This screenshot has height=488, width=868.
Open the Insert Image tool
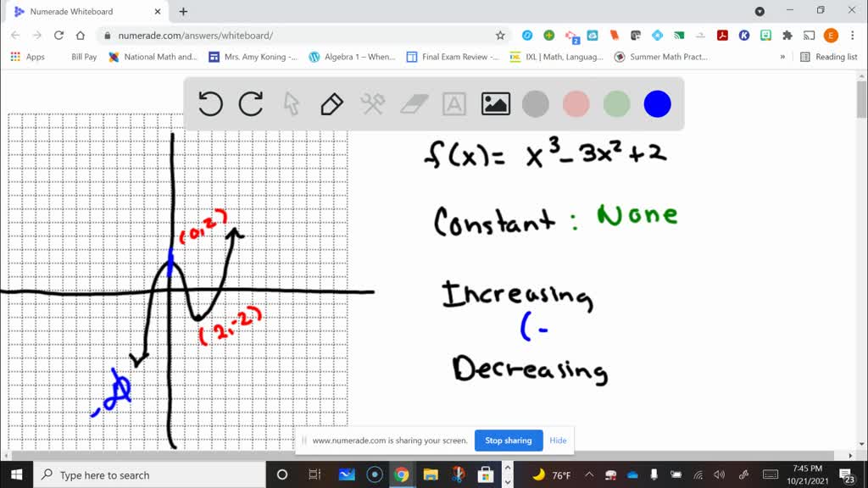(x=496, y=103)
